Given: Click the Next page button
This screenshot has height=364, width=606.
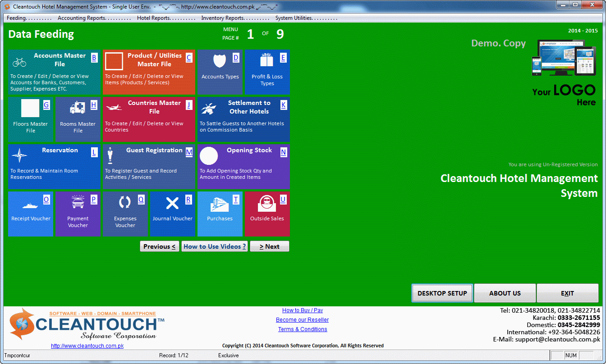Looking at the screenshot, I should [x=270, y=246].
